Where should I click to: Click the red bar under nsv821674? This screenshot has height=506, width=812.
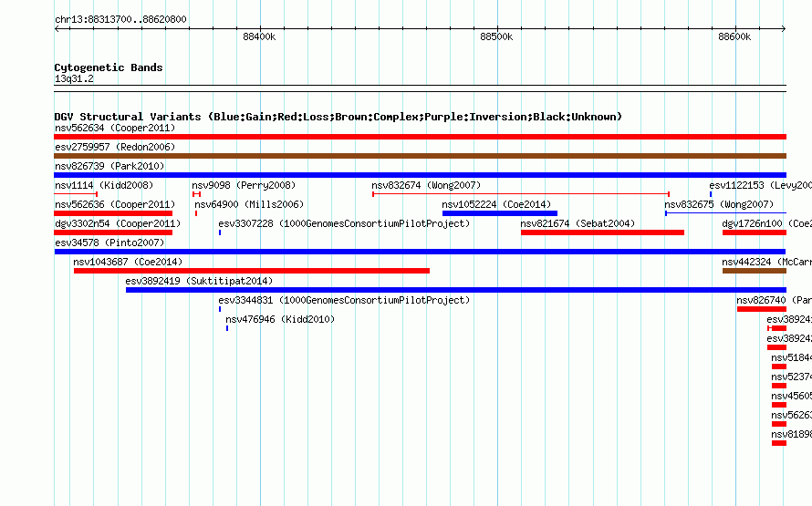602,232
